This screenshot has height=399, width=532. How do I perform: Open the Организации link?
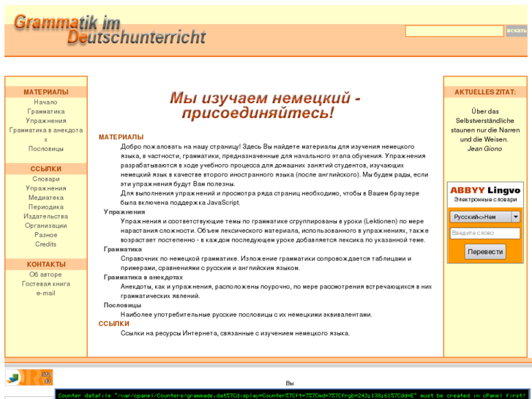tap(46, 225)
